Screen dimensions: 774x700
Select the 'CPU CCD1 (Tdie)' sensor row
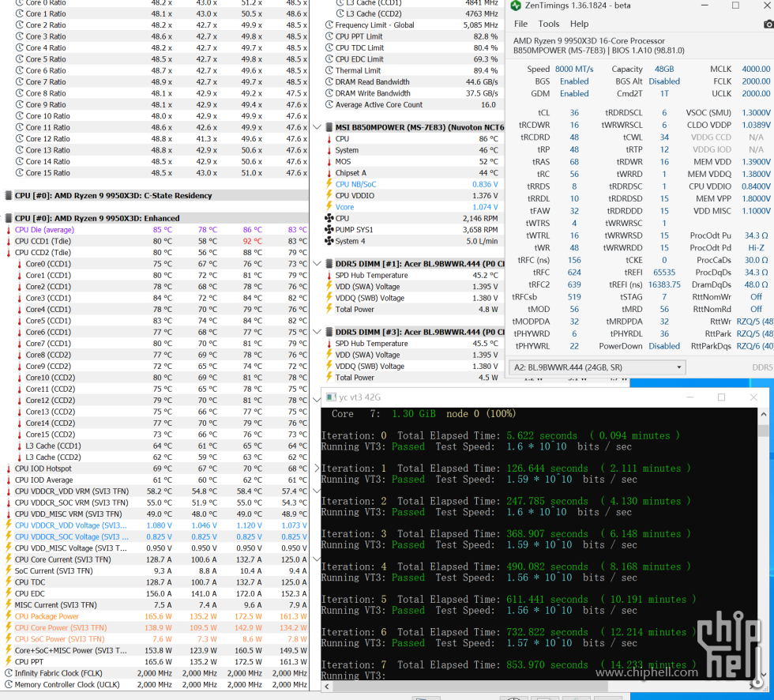[x=156, y=241]
